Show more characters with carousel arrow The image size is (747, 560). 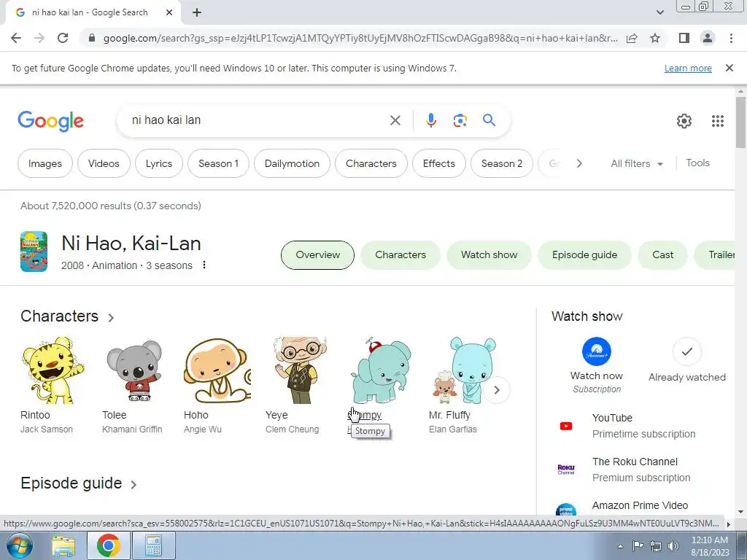click(x=496, y=390)
